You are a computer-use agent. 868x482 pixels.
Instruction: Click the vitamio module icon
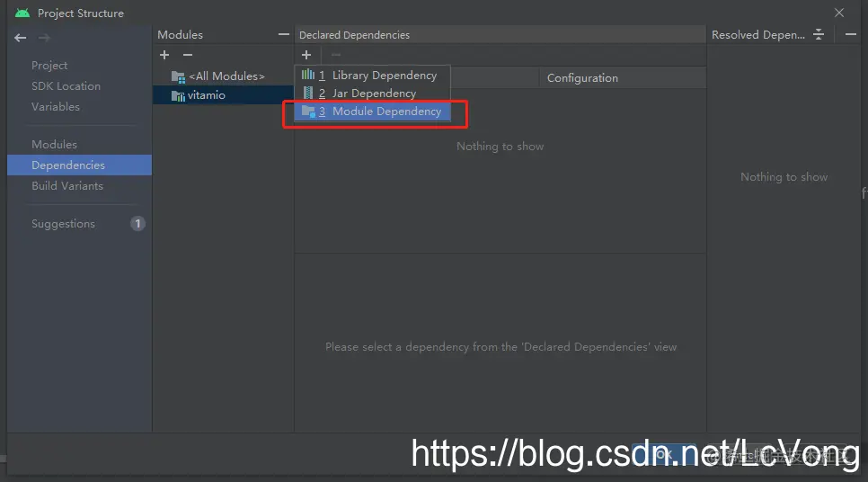tap(178, 96)
